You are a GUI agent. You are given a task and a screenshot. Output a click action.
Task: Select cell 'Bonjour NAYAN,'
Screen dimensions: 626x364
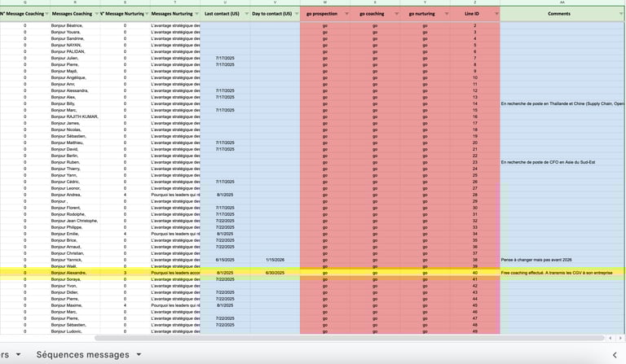75,45
